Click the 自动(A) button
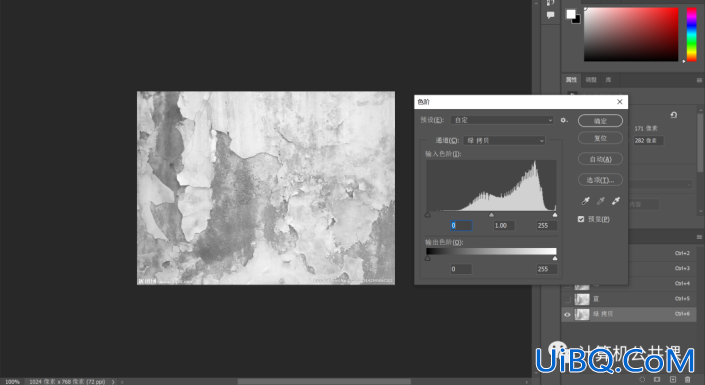The image size is (705, 385). [600, 159]
